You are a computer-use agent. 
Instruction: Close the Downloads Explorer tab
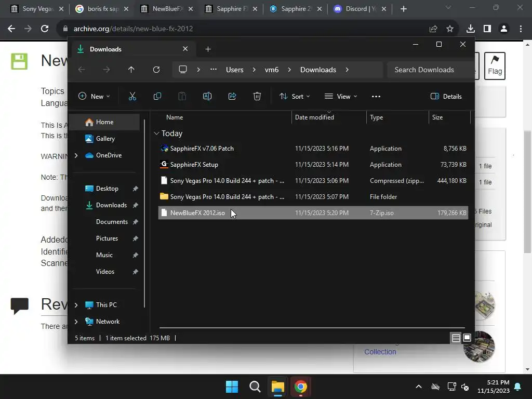coord(185,49)
